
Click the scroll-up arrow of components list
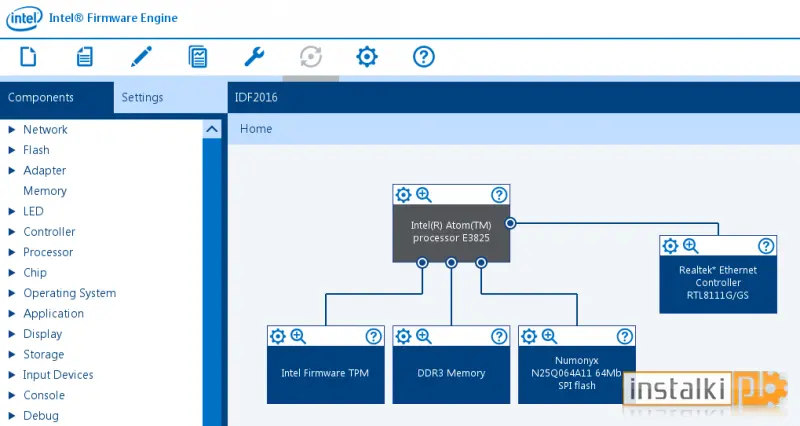tap(212, 130)
